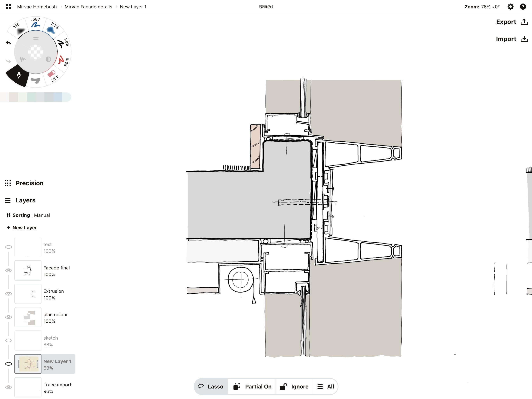
Task: Hide the Facade final layer
Action: coord(9,270)
